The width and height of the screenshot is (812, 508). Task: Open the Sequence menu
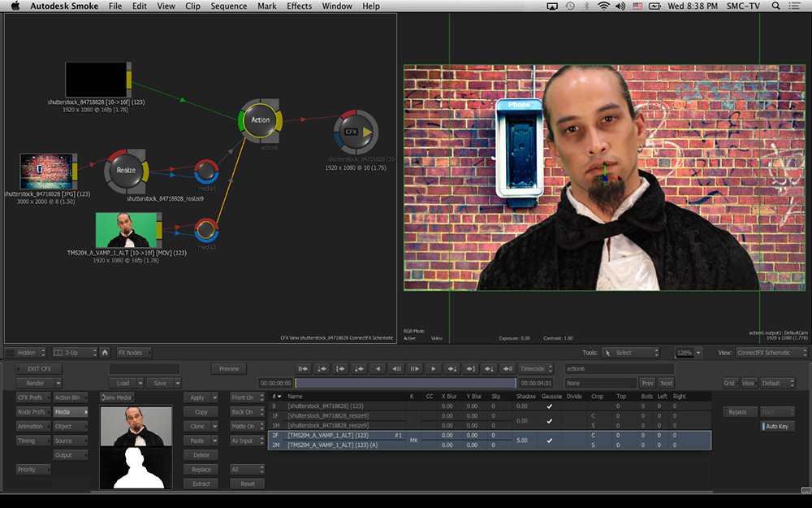229,7
